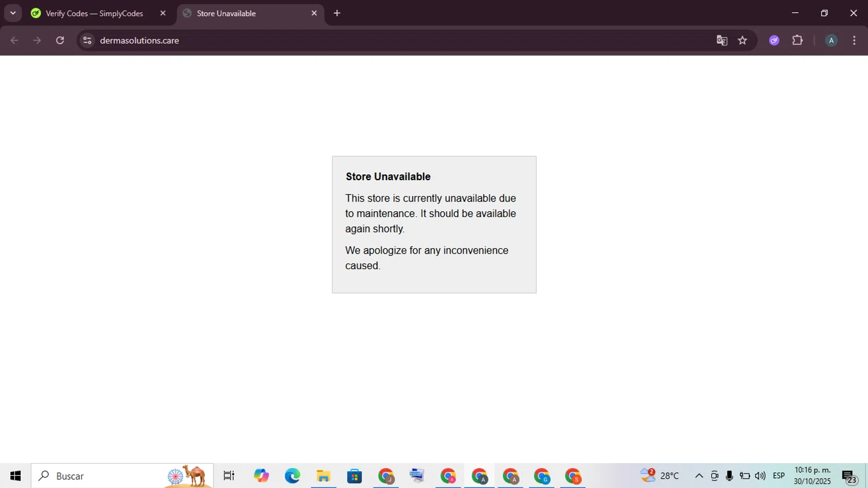The width and height of the screenshot is (868, 488).
Task: Click the browser forward arrow
Action: click(37, 41)
